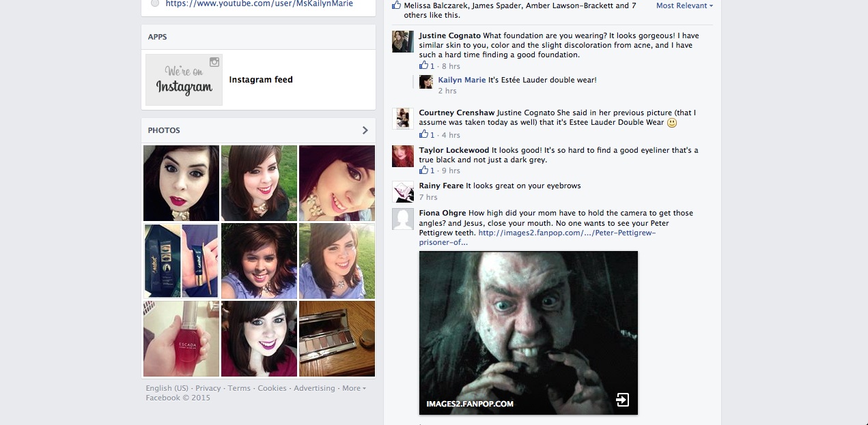Click the like thumb on Courtney Crenshaw's comment

(424, 135)
